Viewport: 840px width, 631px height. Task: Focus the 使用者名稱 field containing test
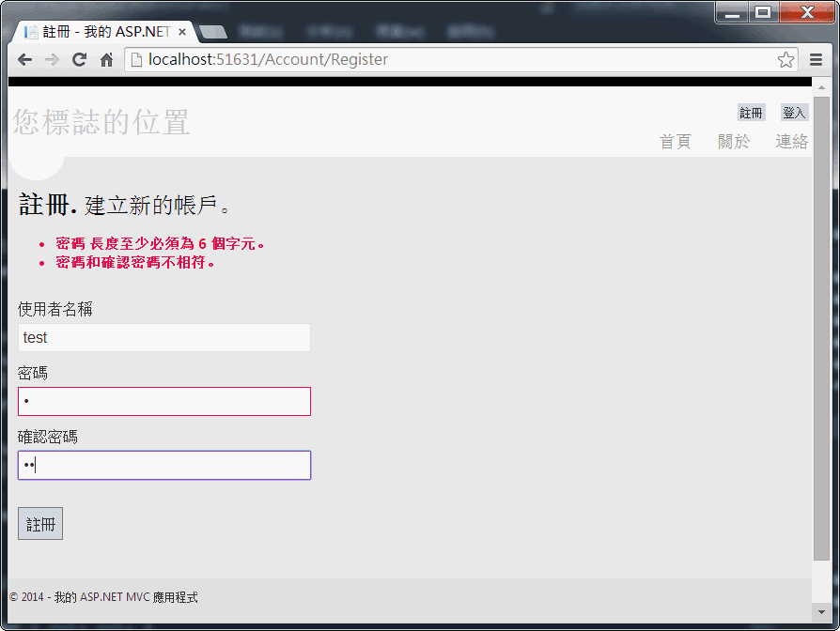pos(164,338)
